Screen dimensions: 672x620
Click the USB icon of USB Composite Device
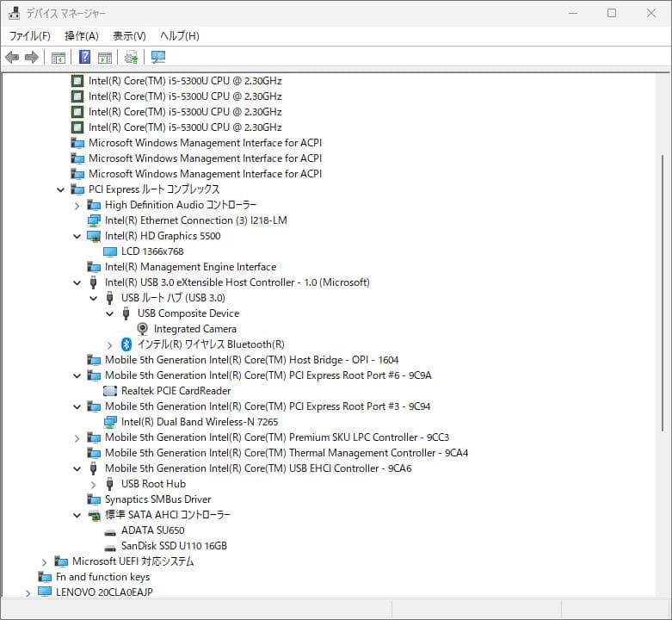click(x=126, y=313)
